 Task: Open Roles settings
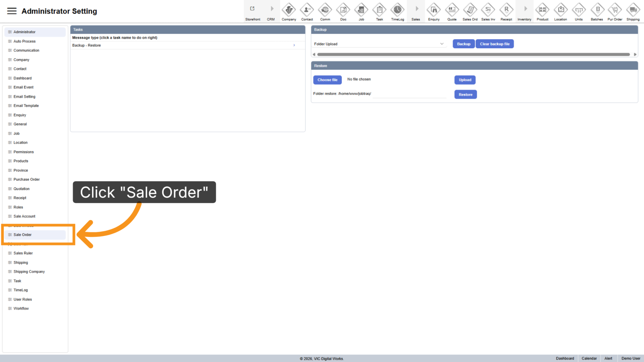(x=35, y=207)
